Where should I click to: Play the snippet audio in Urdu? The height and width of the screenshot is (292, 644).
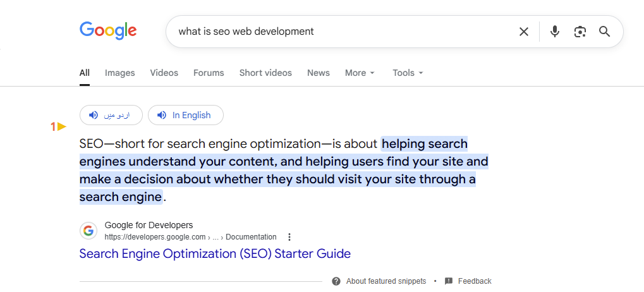click(x=111, y=115)
